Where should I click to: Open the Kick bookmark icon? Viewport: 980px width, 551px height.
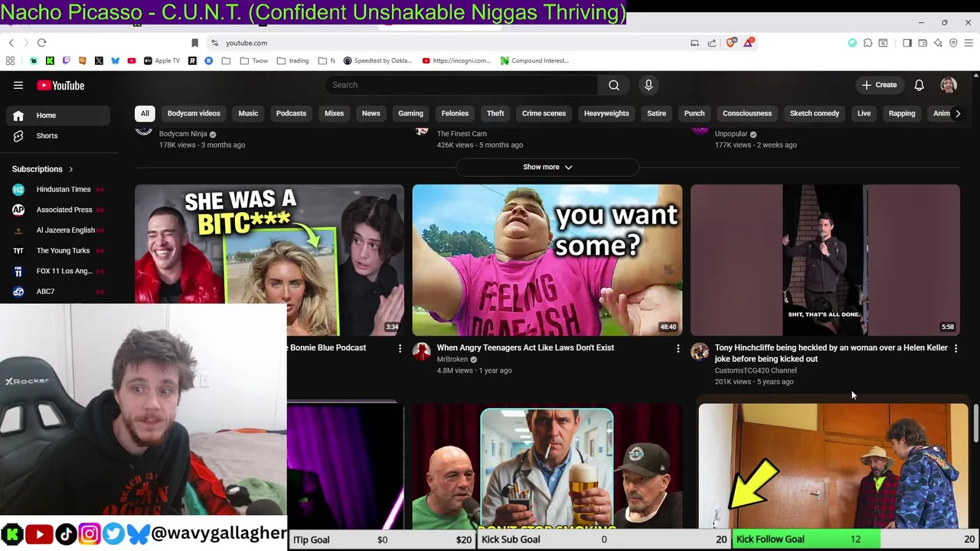point(50,60)
